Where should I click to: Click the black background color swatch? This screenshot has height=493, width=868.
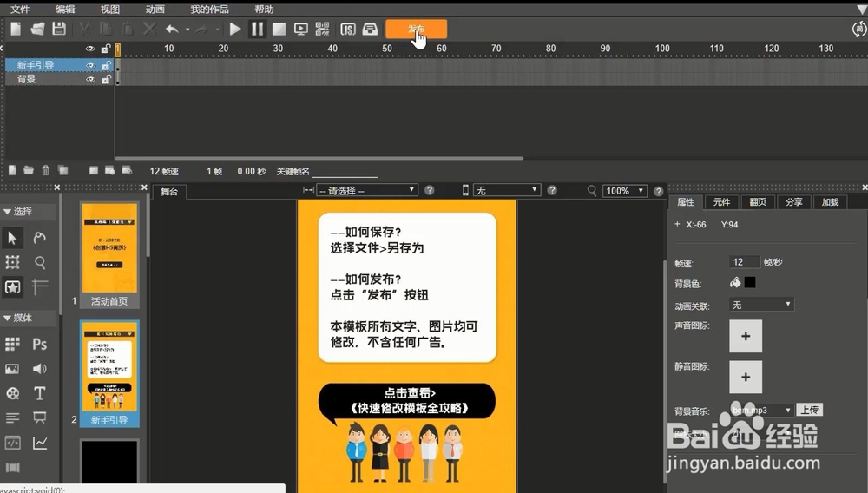tap(750, 283)
